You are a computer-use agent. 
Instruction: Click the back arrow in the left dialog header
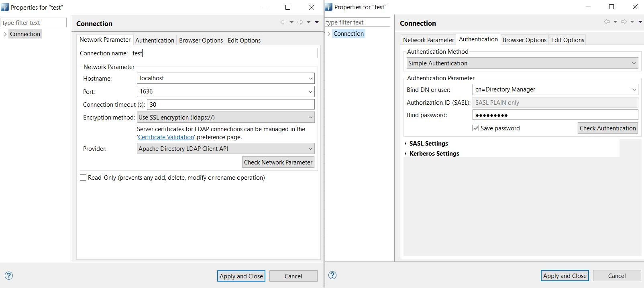(x=283, y=22)
